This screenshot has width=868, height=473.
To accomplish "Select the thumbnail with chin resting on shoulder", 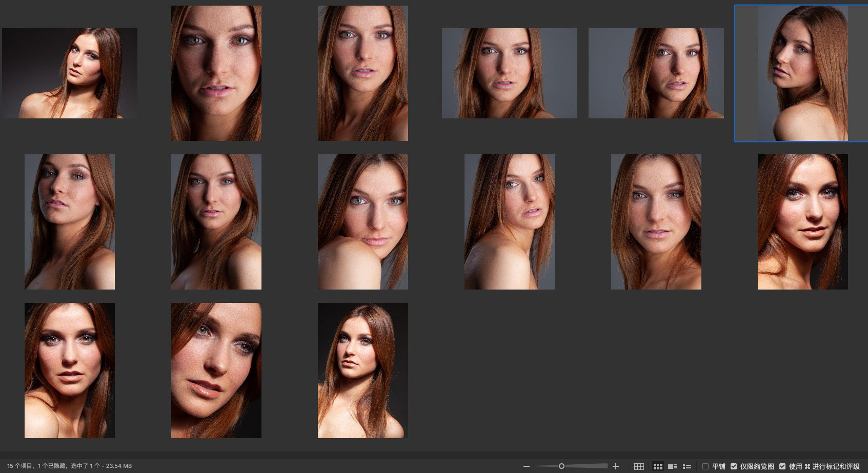I will 363,222.
